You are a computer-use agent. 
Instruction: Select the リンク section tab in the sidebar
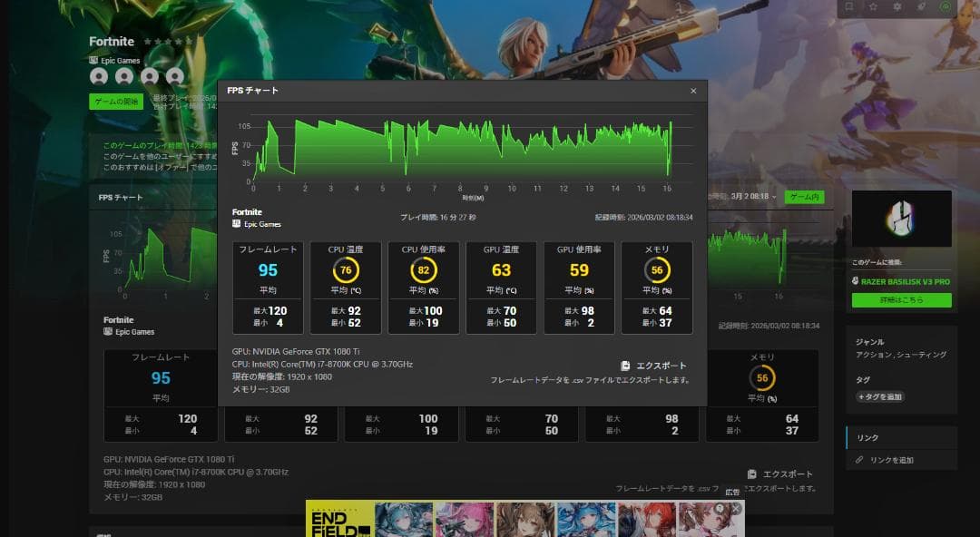[901, 437]
